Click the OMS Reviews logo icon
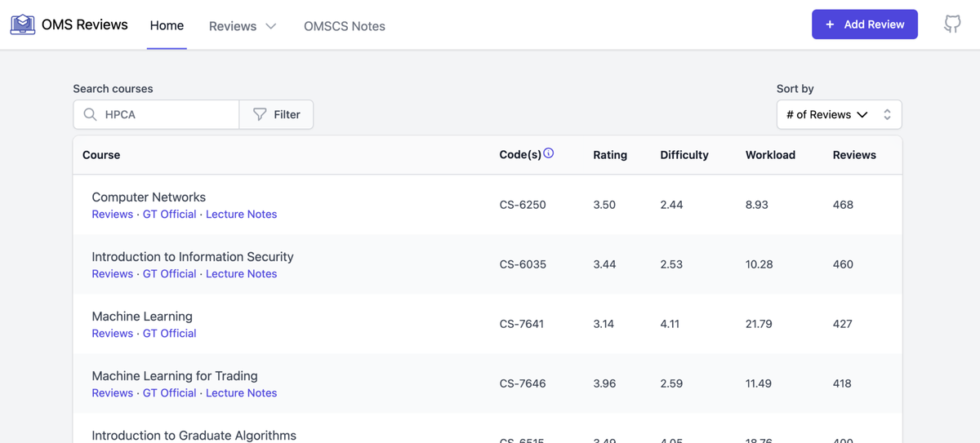Screen dimensions: 980x443 22,24
